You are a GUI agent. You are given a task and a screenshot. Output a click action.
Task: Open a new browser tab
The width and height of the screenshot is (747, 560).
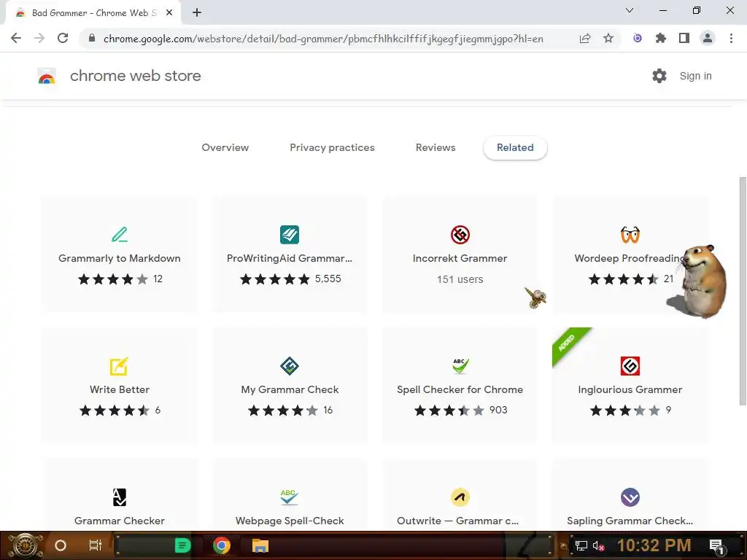click(x=197, y=12)
